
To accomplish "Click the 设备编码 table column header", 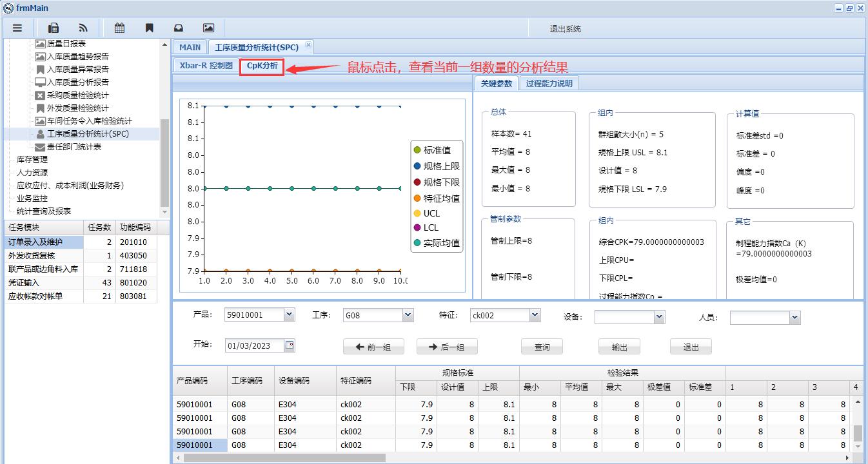I will (306, 381).
